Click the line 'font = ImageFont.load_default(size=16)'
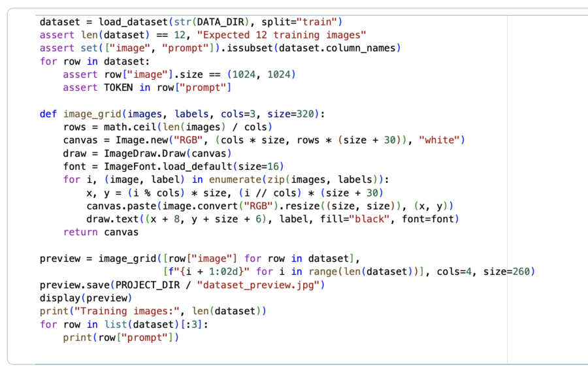The image size is (588, 371). (x=173, y=167)
